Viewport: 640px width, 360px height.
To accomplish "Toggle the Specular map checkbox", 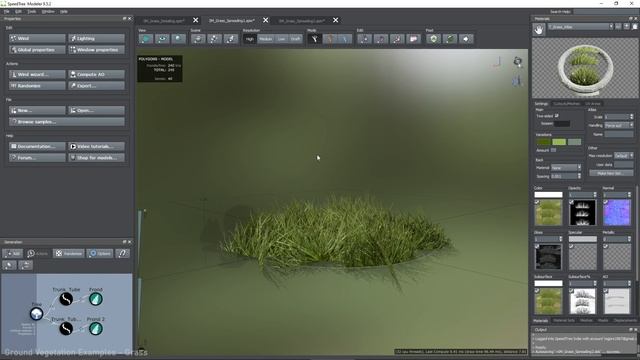I will [x=571, y=246].
